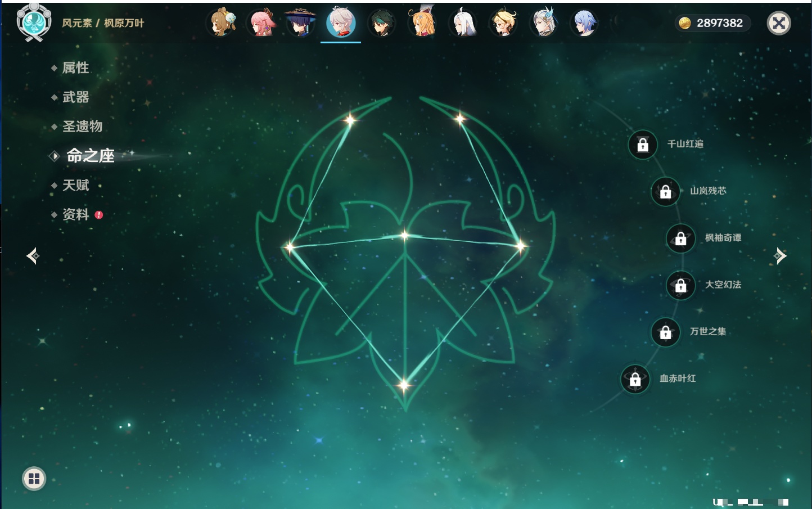Viewport: 812px width, 509px height.
Task: Click the lock icon for 万世之集
Action: pyautogui.click(x=666, y=332)
